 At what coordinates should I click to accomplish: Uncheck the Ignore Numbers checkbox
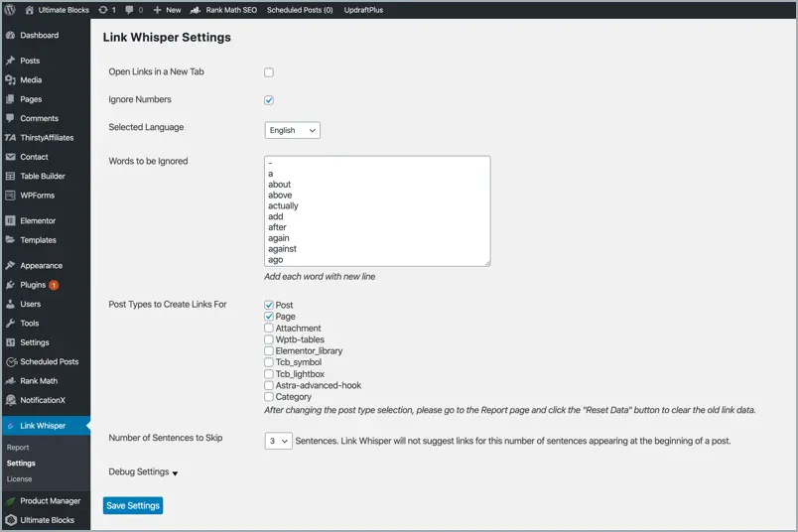(269, 100)
